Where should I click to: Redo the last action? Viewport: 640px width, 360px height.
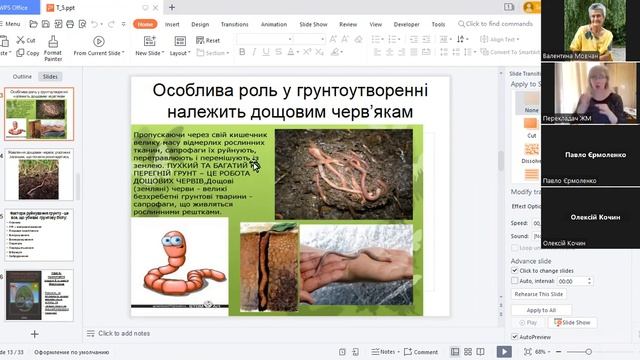pyautogui.click(x=111, y=24)
